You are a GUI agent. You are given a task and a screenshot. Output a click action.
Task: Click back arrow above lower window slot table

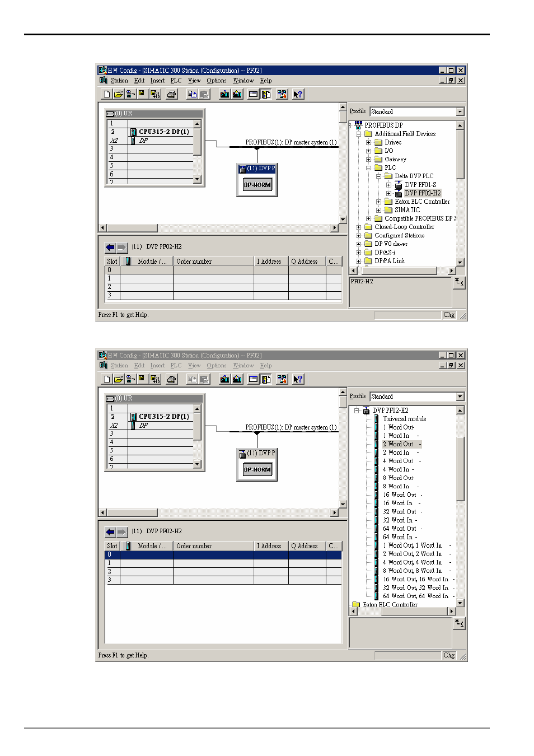[110, 531]
